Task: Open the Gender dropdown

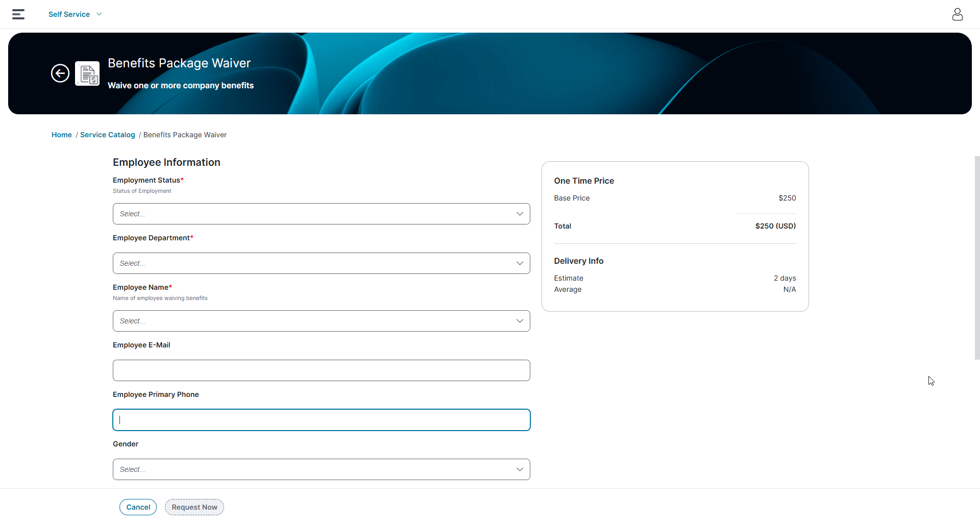Action: click(322, 469)
